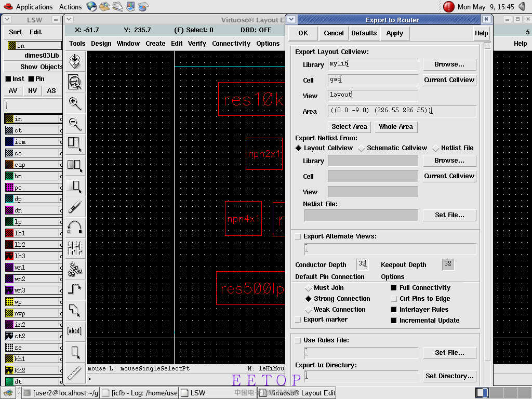
Task: Select the Zoom Out magnifier tool
Action: [75, 124]
